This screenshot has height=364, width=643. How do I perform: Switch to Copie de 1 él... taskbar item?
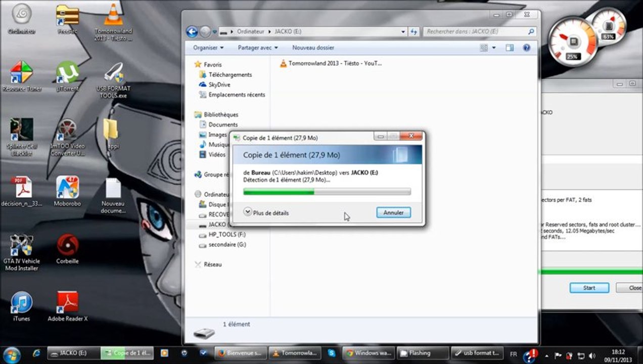coord(127,353)
